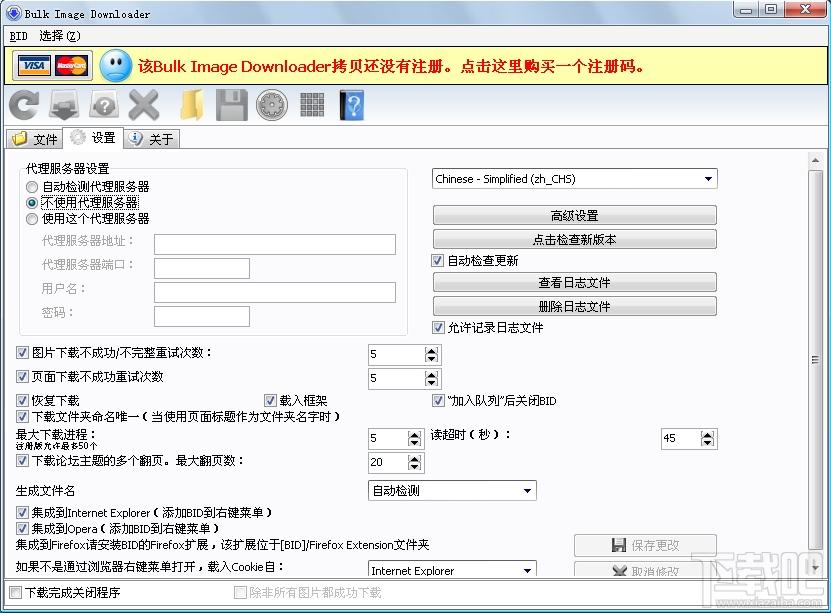The width and height of the screenshot is (831, 613).
Task: Switch to the 设置 tab
Action: click(93, 138)
